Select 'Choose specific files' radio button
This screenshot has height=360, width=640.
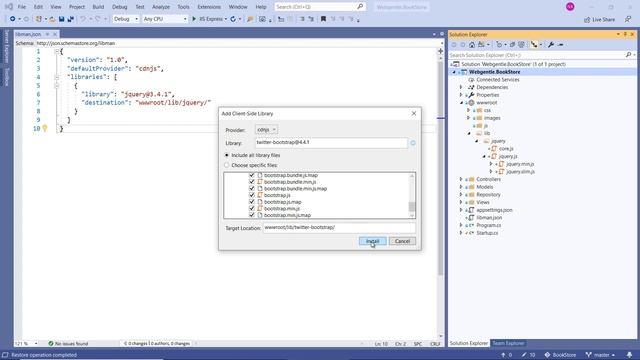coord(227,165)
